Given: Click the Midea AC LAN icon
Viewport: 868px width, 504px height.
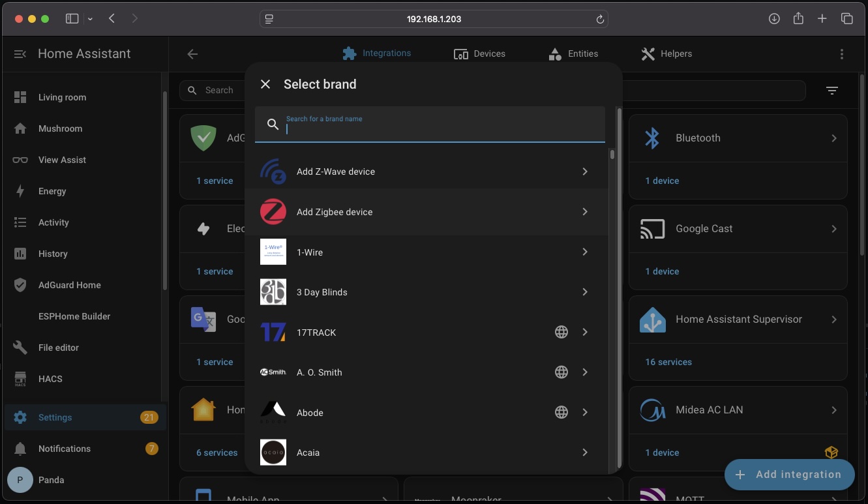Looking at the screenshot, I should pyautogui.click(x=652, y=410).
